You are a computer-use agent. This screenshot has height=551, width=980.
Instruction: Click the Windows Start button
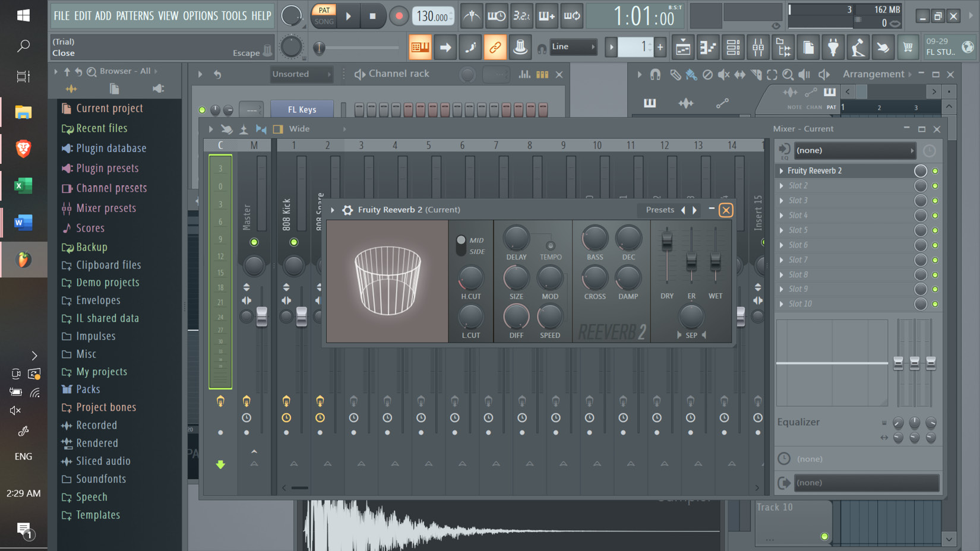(23, 15)
